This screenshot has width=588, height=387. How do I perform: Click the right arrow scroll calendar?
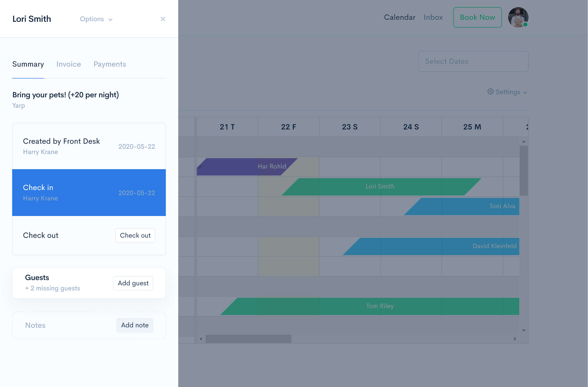click(515, 339)
